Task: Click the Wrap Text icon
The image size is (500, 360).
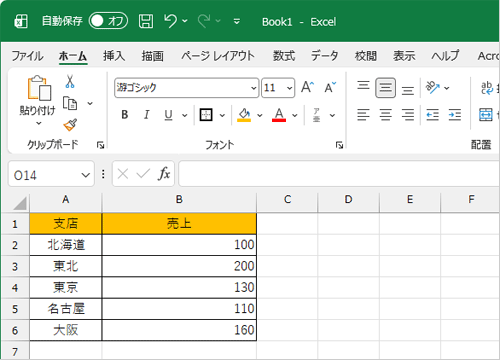Action: pyautogui.click(x=487, y=88)
